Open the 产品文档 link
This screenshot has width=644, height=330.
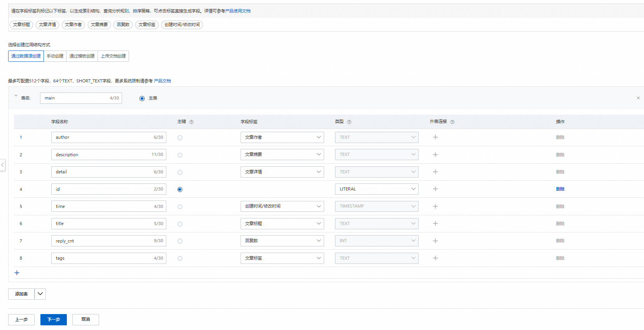tap(162, 81)
